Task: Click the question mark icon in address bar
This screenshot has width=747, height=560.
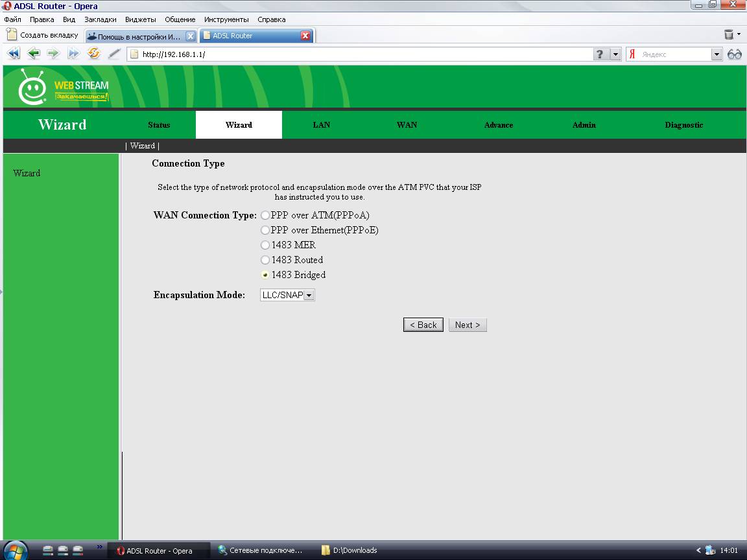Action: (601, 54)
